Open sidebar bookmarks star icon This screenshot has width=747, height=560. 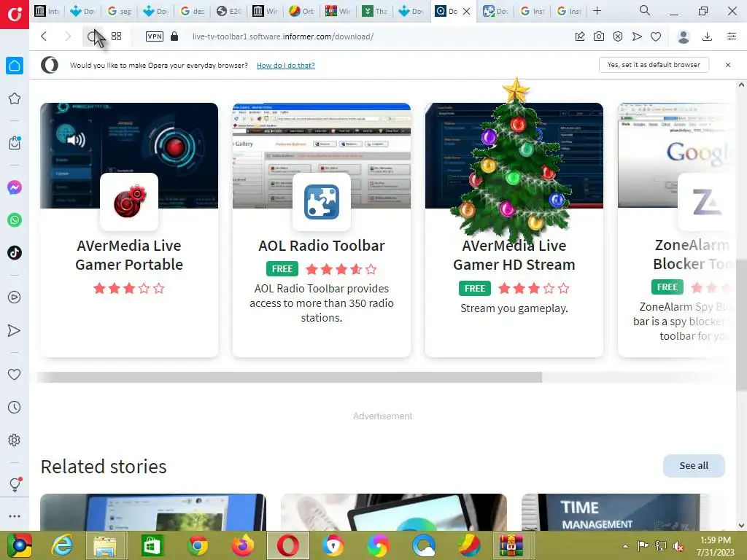pos(15,98)
